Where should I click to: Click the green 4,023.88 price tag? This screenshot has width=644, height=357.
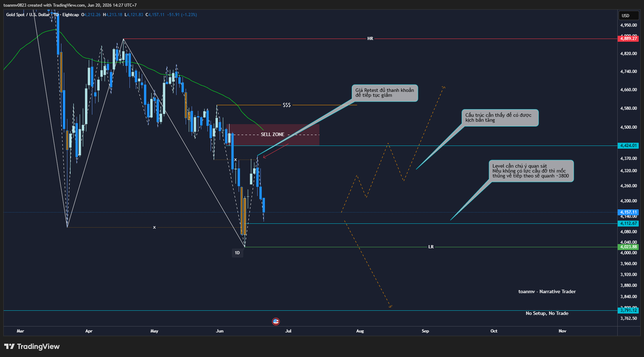[628, 247]
